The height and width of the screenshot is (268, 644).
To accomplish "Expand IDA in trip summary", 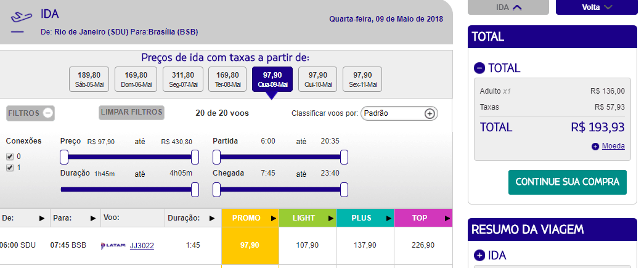I will 479,255.
